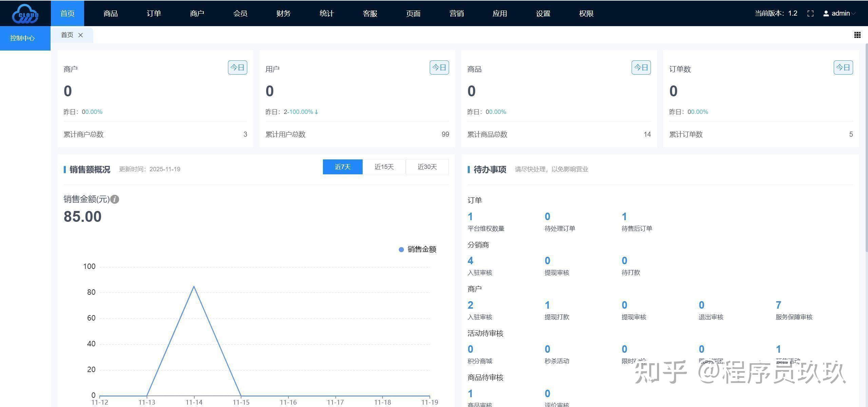Click the 今日 badge on the 用户 card
This screenshot has width=868, height=407.
coord(439,67)
